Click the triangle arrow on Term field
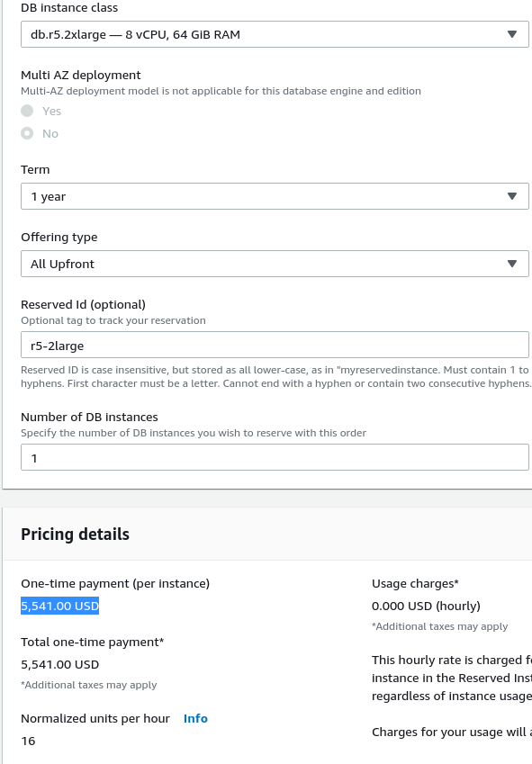The height and width of the screenshot is (764, 532). click(x=512, y=196)
